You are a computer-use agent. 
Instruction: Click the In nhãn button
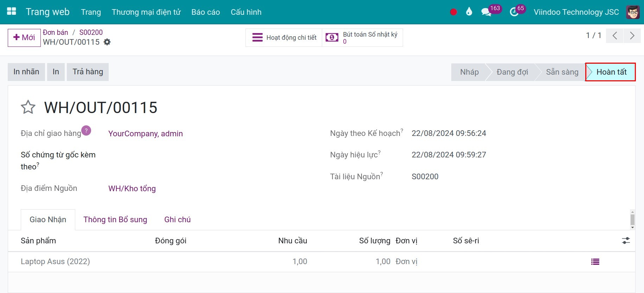click(26, 72)
